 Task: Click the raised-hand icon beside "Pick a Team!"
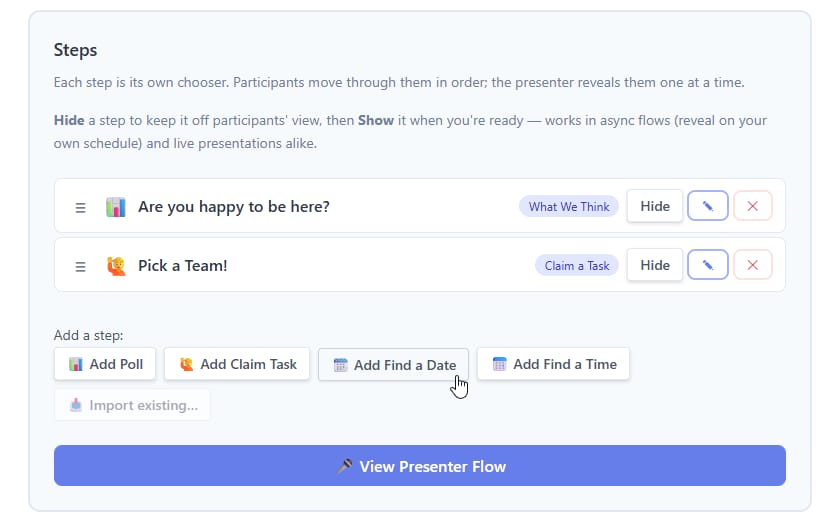pos(116,266)
